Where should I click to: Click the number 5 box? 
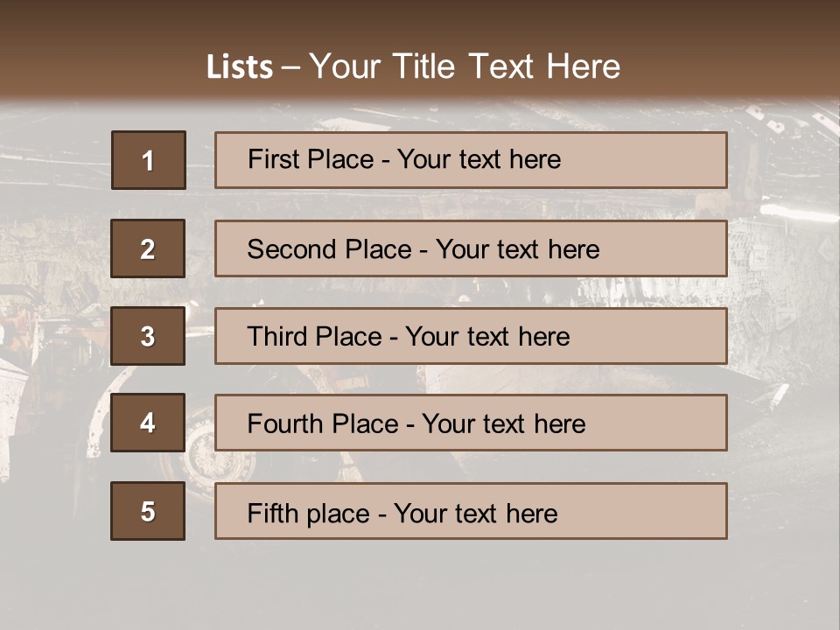[148, 511]
